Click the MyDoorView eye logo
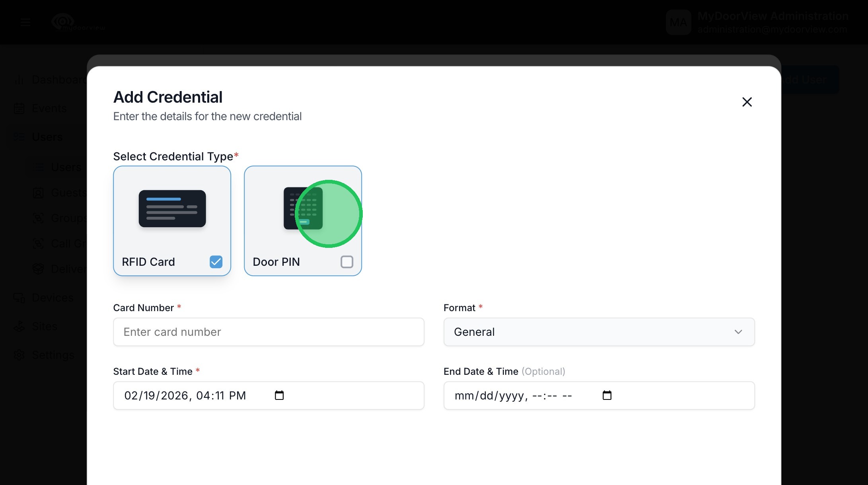 (63, 21)
